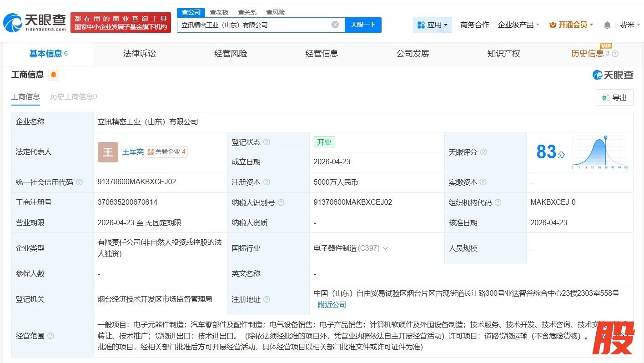The width and height of the screenshot is (644, 363).
Task: Select the 查老板 search mode tab
Action: pos(219,12)
